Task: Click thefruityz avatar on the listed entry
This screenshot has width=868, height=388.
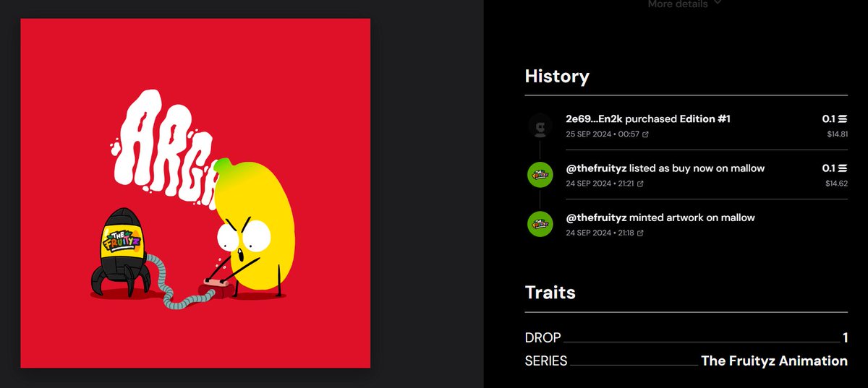Action: pos(541,176)
